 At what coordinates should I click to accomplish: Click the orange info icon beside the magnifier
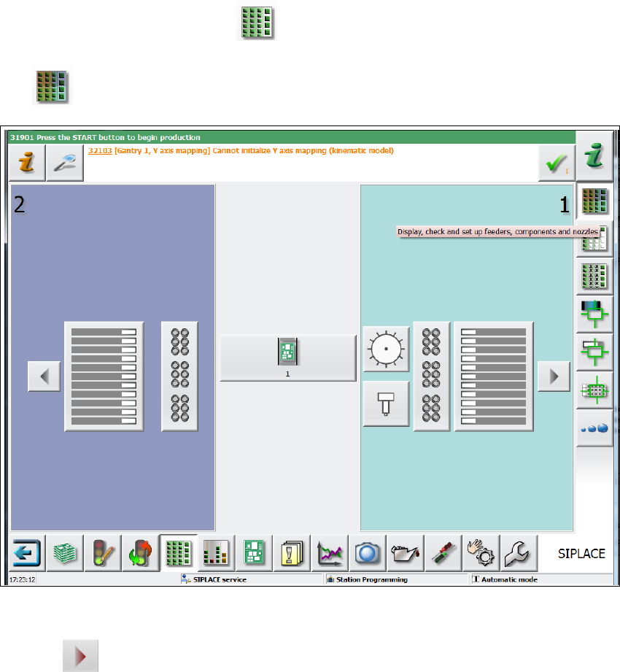point(27,163)
